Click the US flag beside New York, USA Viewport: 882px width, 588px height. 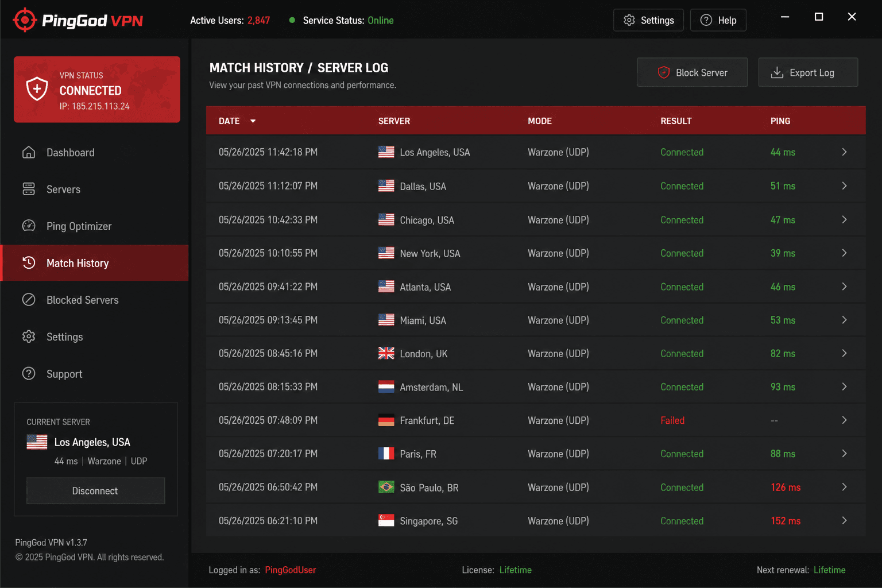click(386, 253)
